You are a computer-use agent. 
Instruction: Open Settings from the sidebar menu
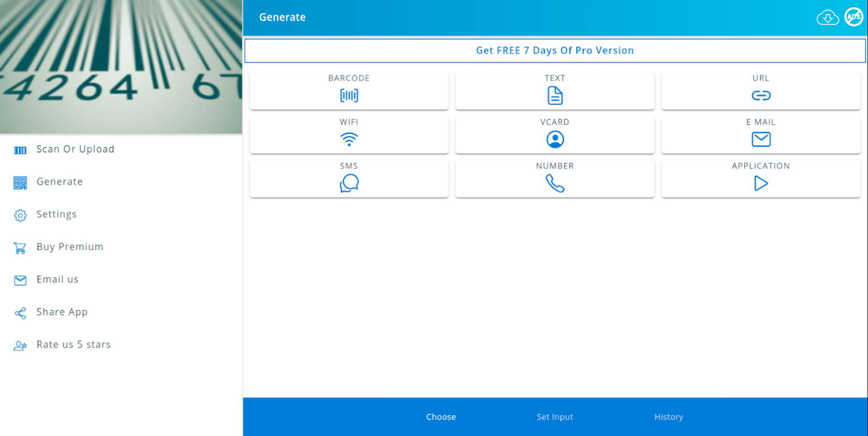tap(121, 214)
